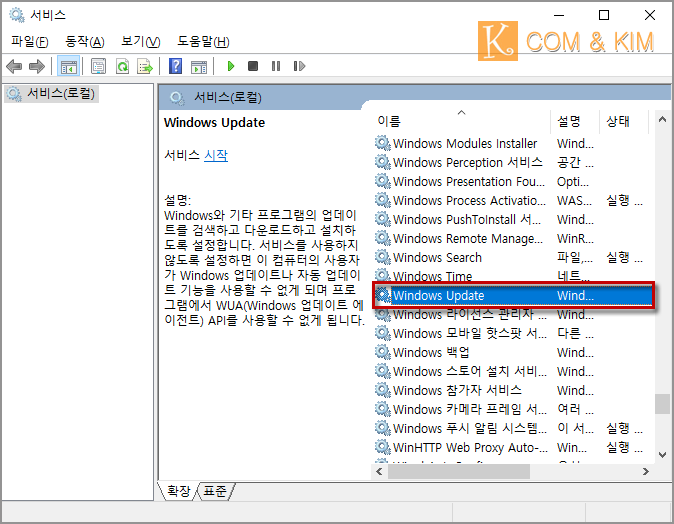The image size is (674, 524).
Task: Start service with green play icon
Action: pos(231,66)
